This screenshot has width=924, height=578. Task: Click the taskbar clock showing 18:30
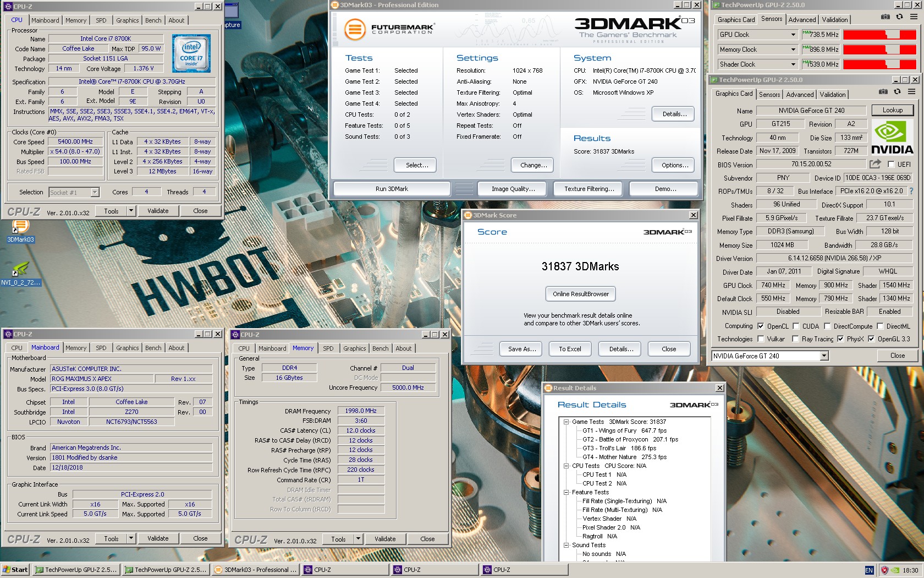910,570
